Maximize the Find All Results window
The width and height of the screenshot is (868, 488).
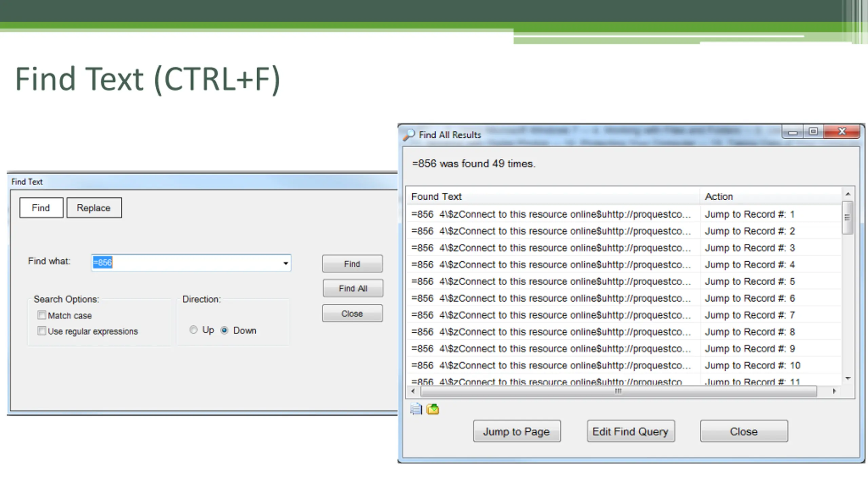coord(813,131)
